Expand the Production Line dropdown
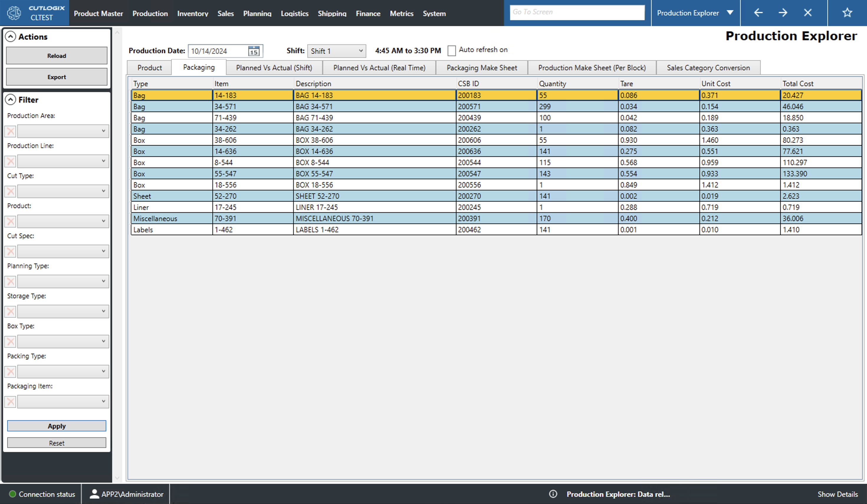This screenshot has width=867, height=504. point(63,161)
